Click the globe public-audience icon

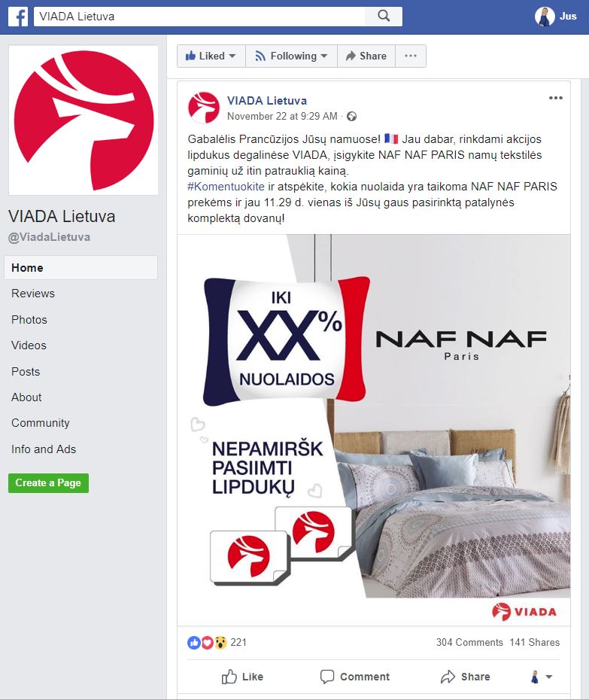[351, 117]
